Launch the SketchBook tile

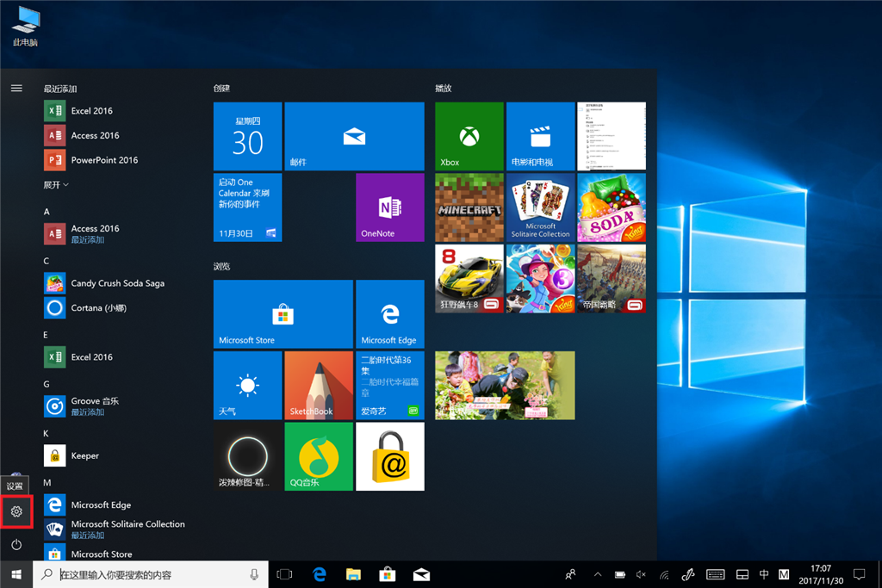coord(319,386)
